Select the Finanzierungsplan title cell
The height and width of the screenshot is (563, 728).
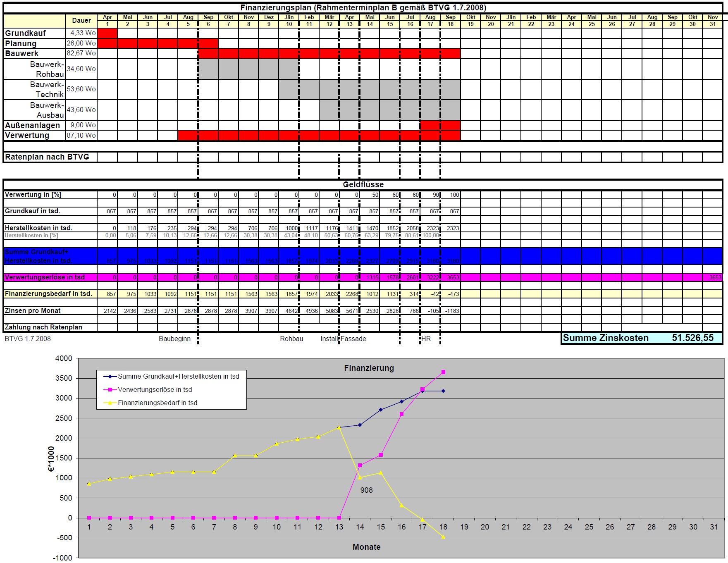[x=363, y=8]
